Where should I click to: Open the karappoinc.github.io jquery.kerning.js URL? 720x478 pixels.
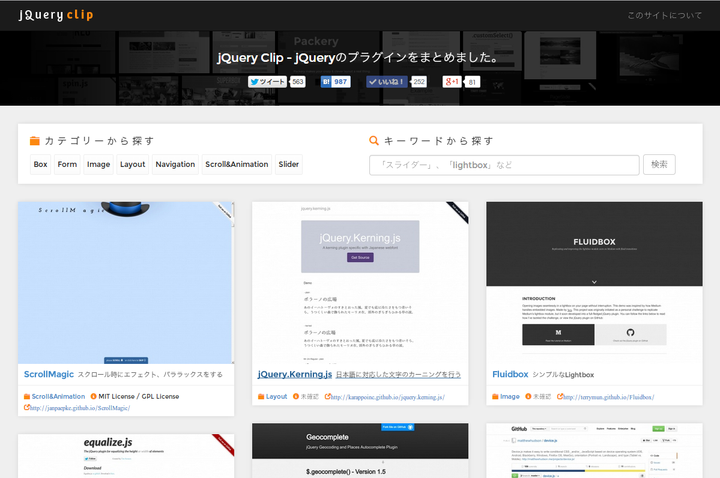tap(388, 397)
